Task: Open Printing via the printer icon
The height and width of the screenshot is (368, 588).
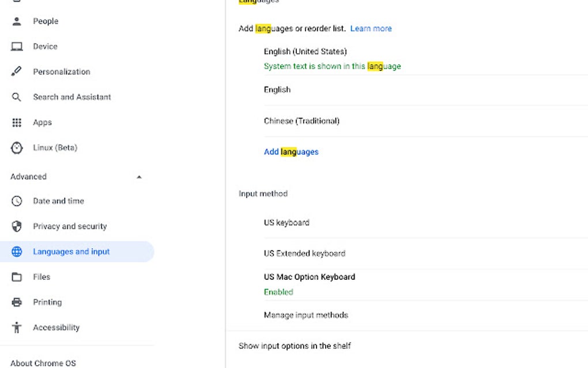Action: tap(17, 302)
